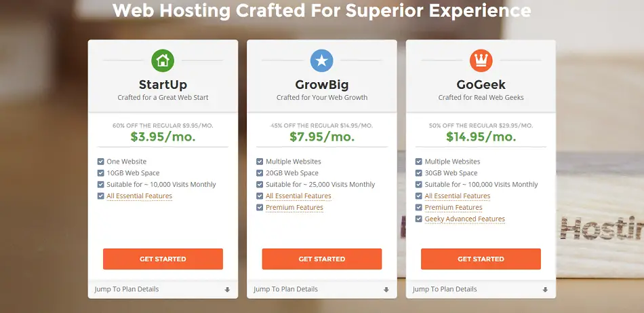644x313 pixels.
Task: Toggle the 20GB Web Space checkbox
Action: click(x=260, y=173)
